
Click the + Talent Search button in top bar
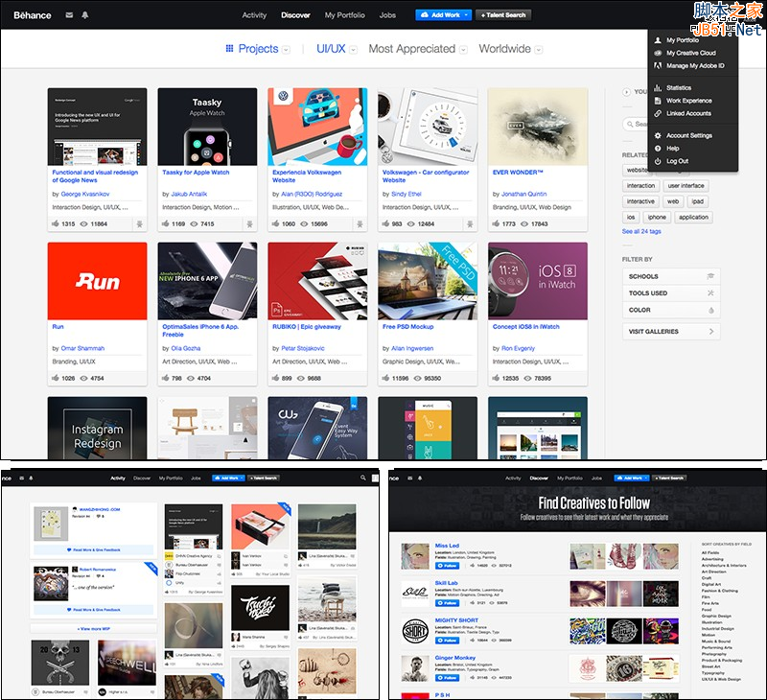[x=504, y=15]
